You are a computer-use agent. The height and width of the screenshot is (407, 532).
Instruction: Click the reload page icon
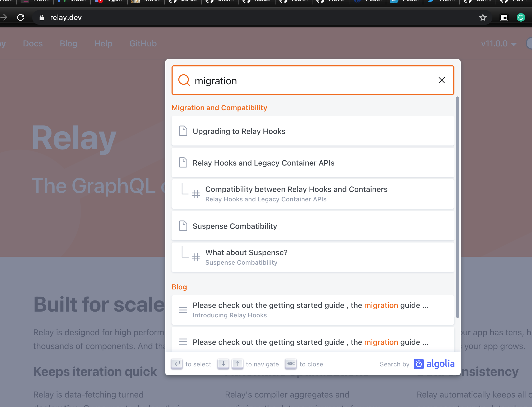point(21,17)
